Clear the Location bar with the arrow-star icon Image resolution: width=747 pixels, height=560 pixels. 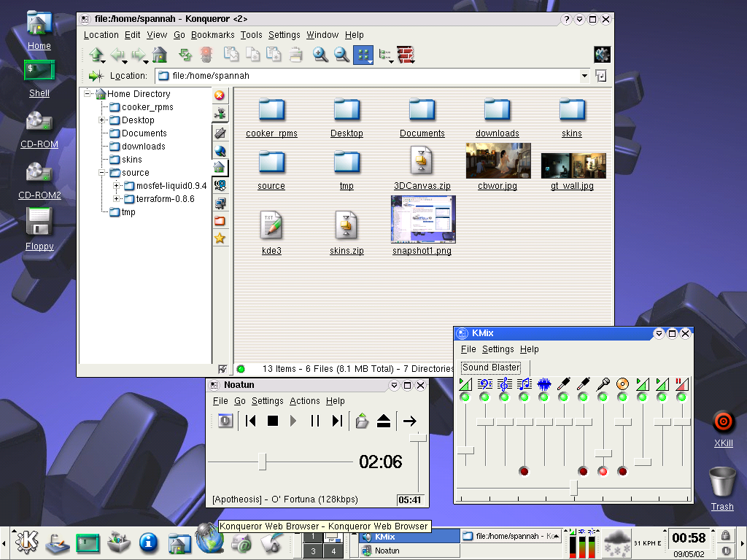(x=96, y=76)
